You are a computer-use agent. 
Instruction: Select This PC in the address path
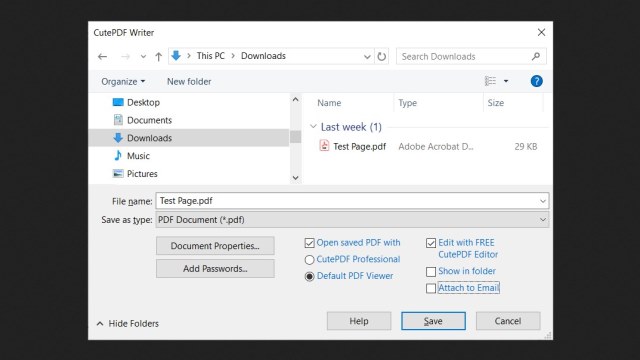pyautogui.click(x=211, y=56)
